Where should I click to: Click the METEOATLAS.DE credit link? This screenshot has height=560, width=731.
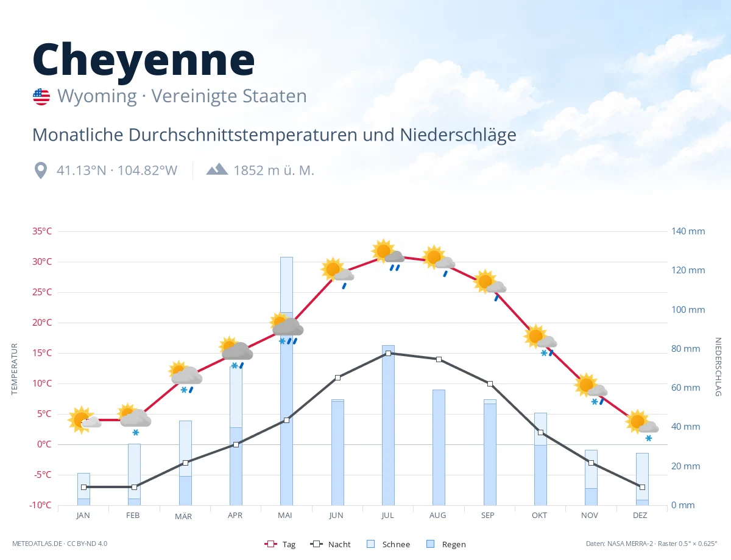(60, 544)
